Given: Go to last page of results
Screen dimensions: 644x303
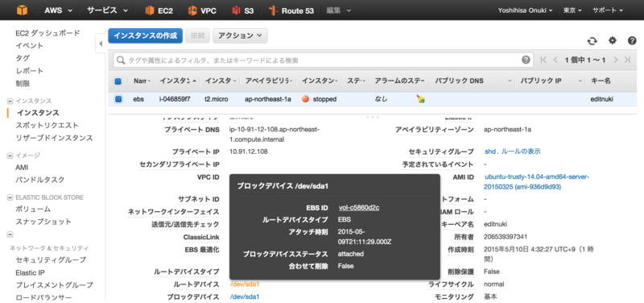Looking at the screenshot, I should click(627, 60).
